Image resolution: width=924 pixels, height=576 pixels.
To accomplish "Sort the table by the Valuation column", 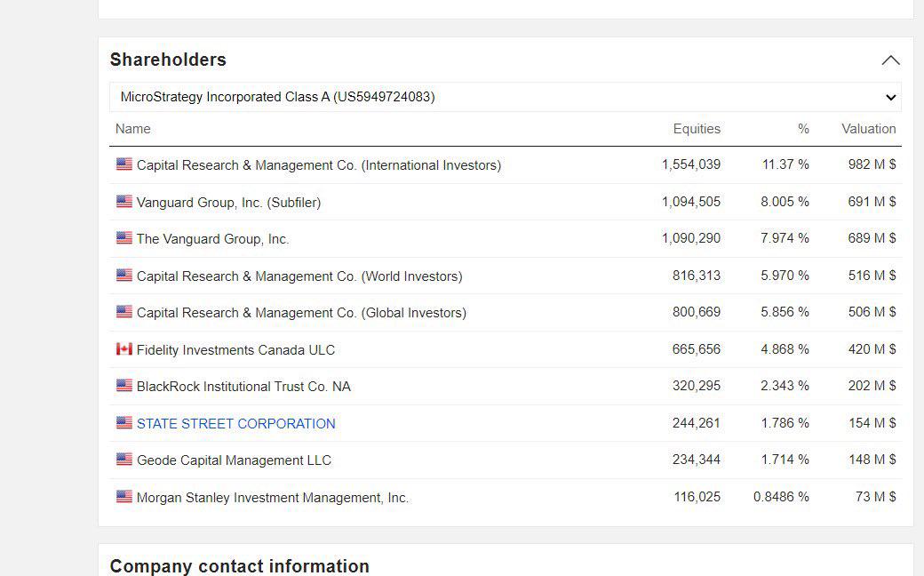I will coord(869,129).
